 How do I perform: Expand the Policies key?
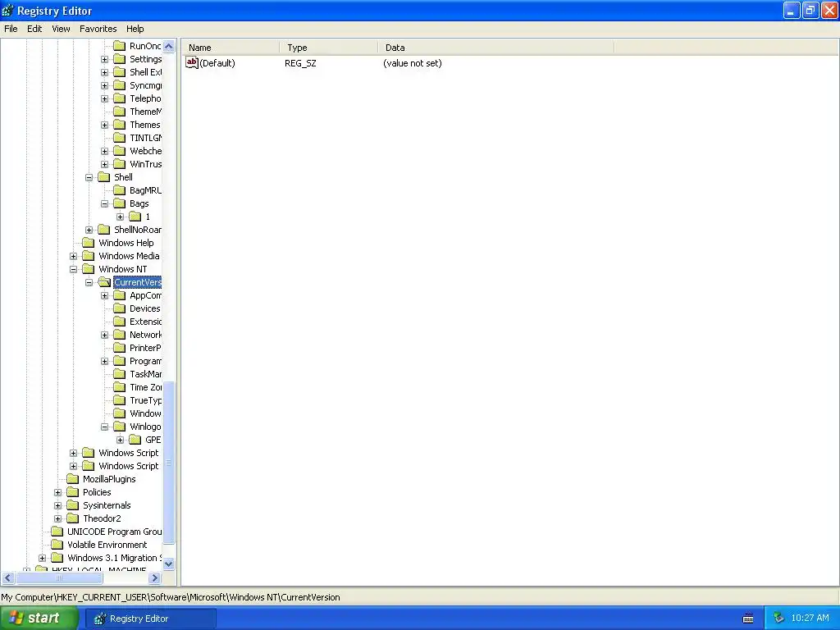click(58, 492)
